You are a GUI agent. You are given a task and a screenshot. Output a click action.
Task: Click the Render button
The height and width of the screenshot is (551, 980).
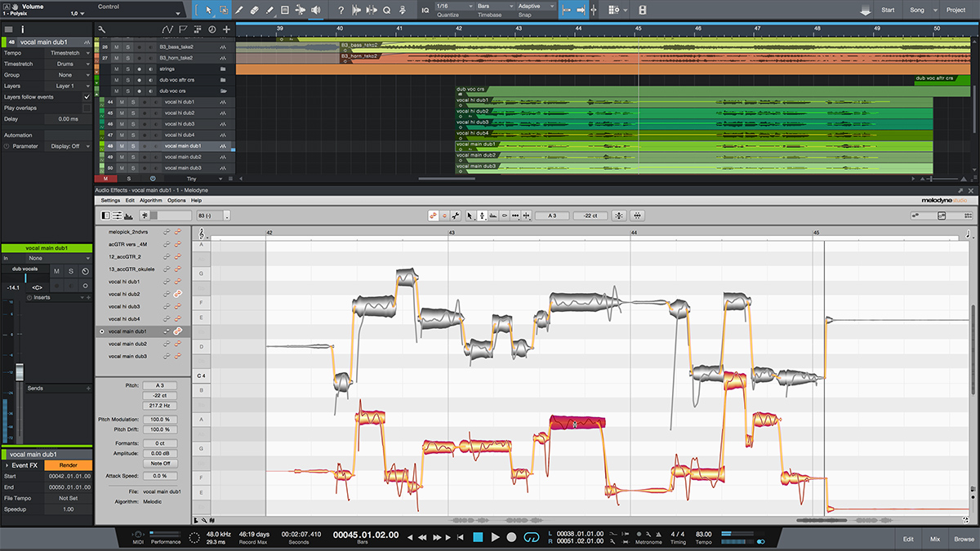(69, 465)
